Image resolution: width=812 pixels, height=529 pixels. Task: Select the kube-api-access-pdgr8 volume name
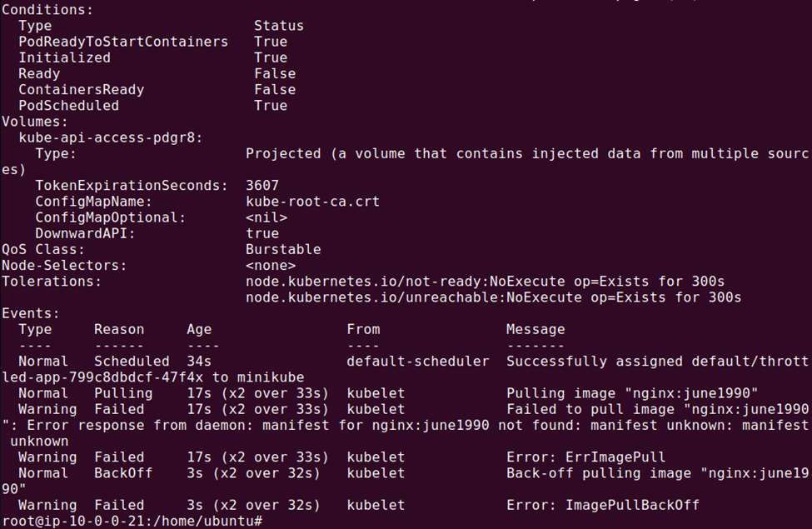click(110, 137)
